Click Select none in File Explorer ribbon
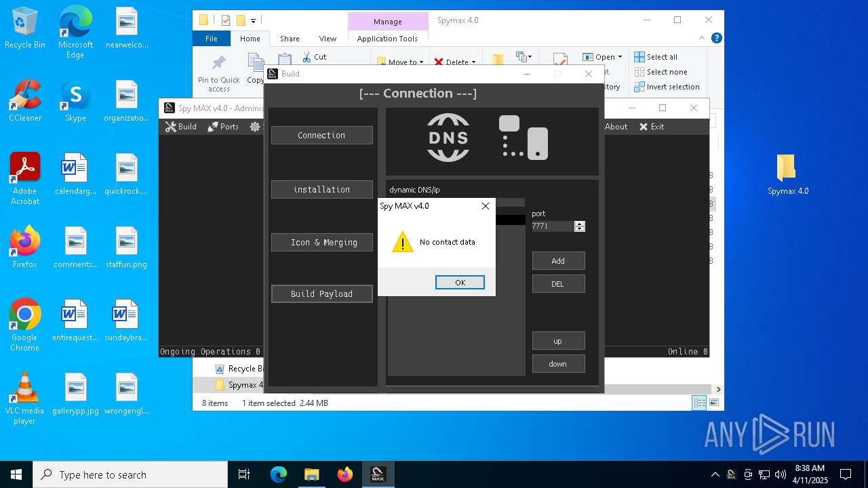The width and height of the screenshot is (868, 488). 661,72
